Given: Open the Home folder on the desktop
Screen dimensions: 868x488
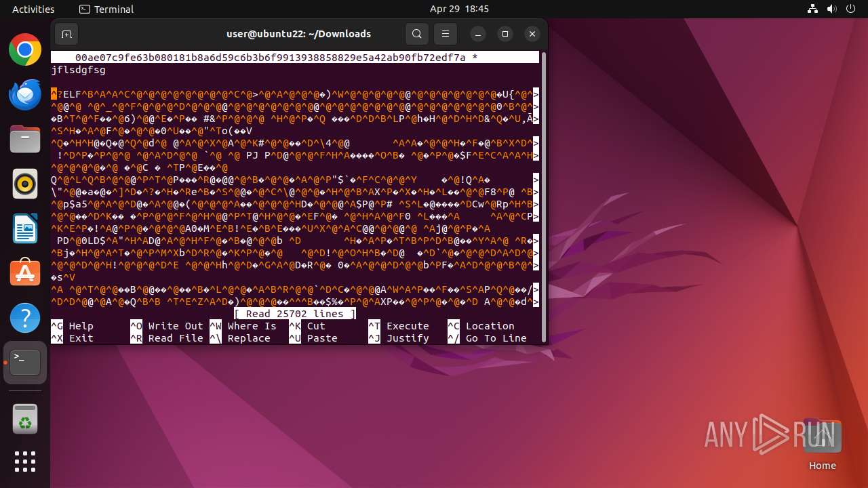Looking at the screenshot, I should click(823, 445).
